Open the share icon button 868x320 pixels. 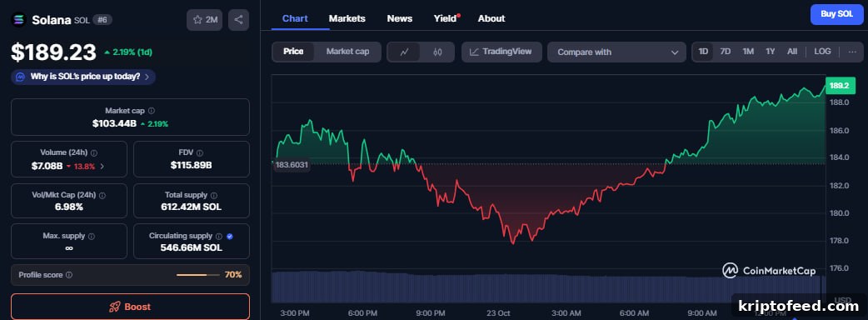tap(238, 20)
